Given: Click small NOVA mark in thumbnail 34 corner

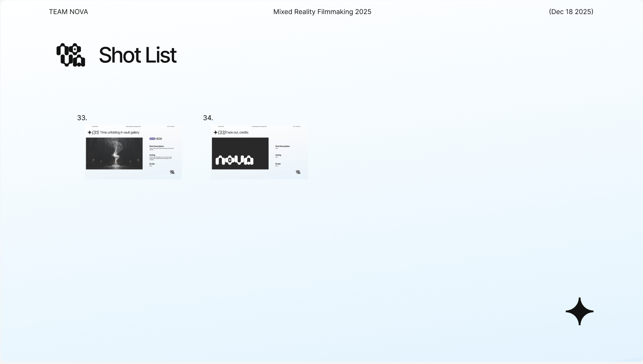Looking at the screenshot, I should pos(298,172).
